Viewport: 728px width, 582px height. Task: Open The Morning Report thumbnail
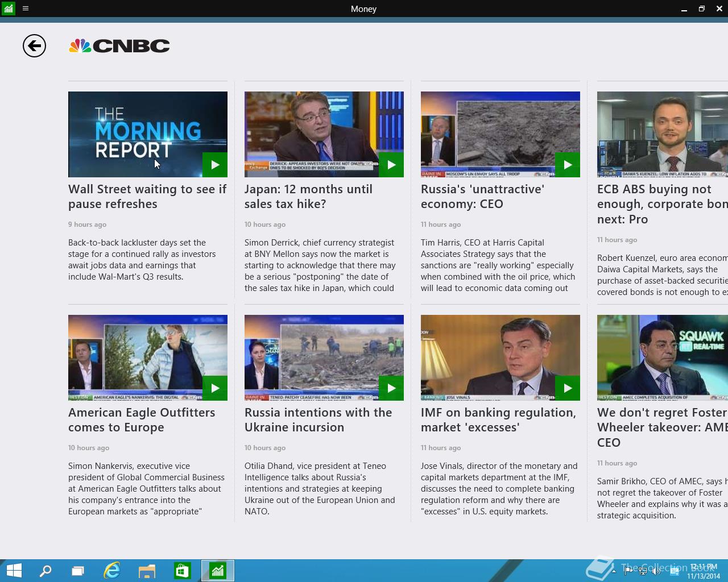[148, 134]
